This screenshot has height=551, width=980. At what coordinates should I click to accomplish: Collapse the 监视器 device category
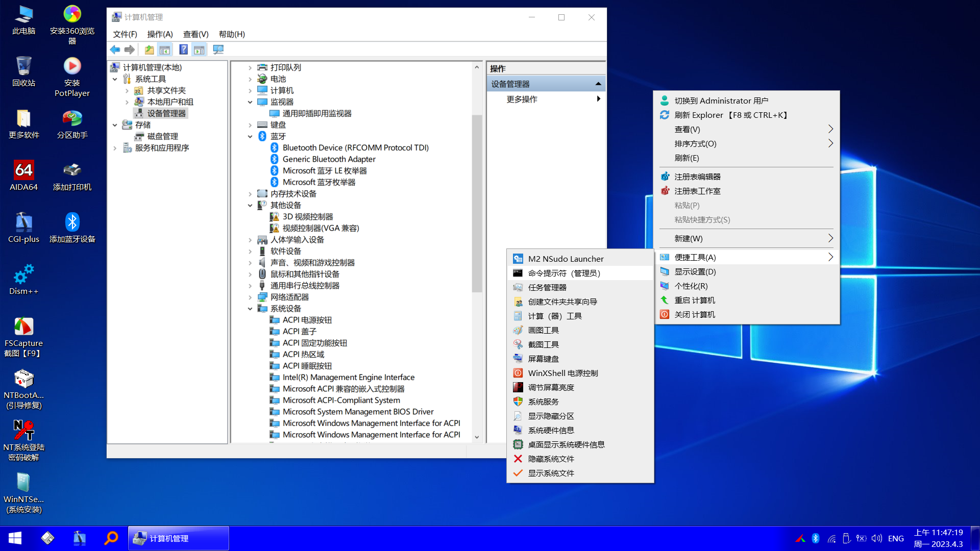(x=250, y=102)
